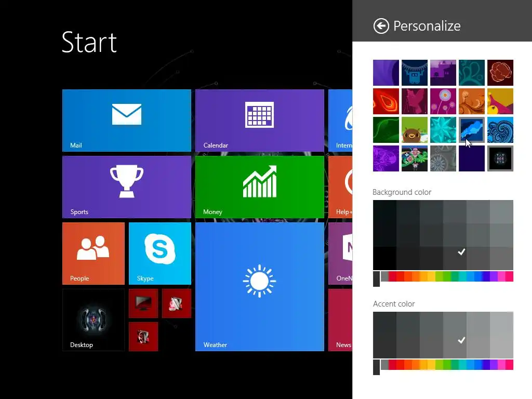Choose the purple ornament pattern background design
Screen dimensions: 532x399
coord(386,158)
